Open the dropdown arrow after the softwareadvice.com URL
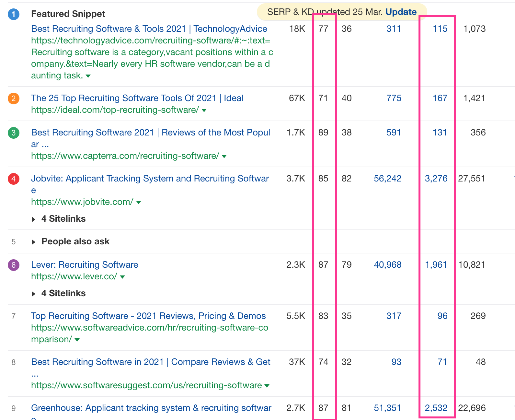 [77, 340]
